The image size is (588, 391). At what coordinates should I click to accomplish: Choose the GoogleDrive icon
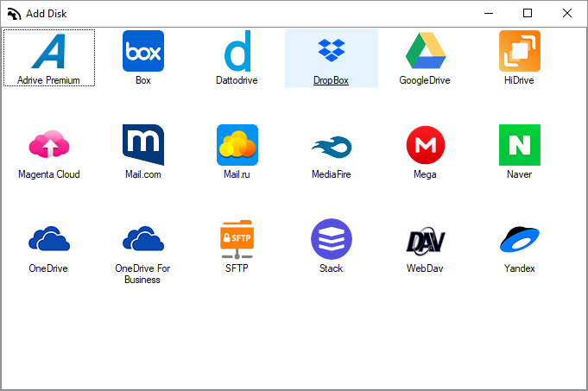(x=426, y=51)
